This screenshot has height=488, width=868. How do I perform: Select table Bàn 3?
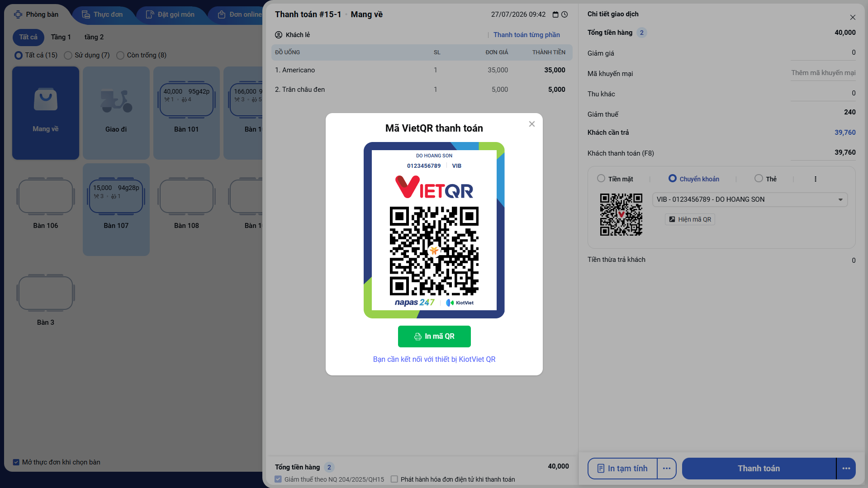tap(46, 306)
